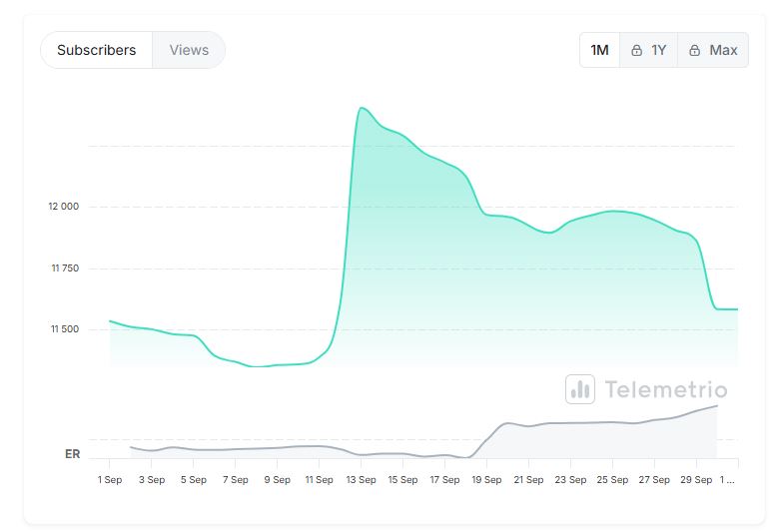
Task: Click the ER label on the chart
Action: click(72, 454)
